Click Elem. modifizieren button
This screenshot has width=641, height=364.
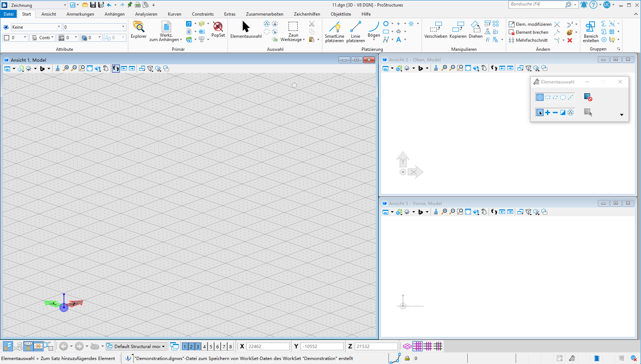[530, 24]
